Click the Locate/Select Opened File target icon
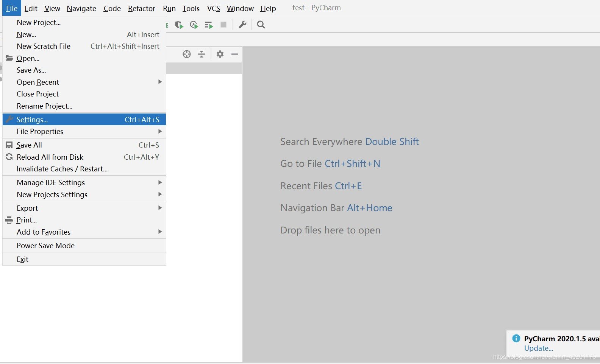 (x=187, y=54)
